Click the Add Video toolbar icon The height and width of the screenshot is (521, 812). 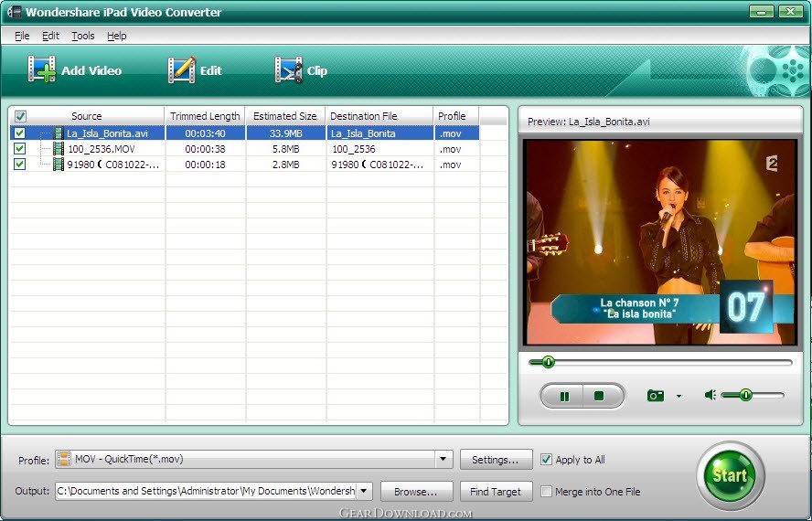click(x=41, y=69)
